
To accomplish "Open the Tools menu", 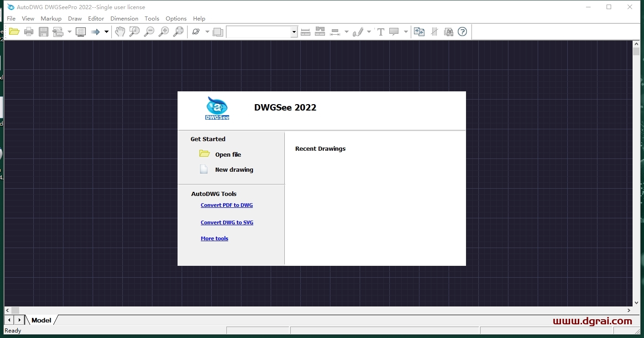I will tap(152, 18).
